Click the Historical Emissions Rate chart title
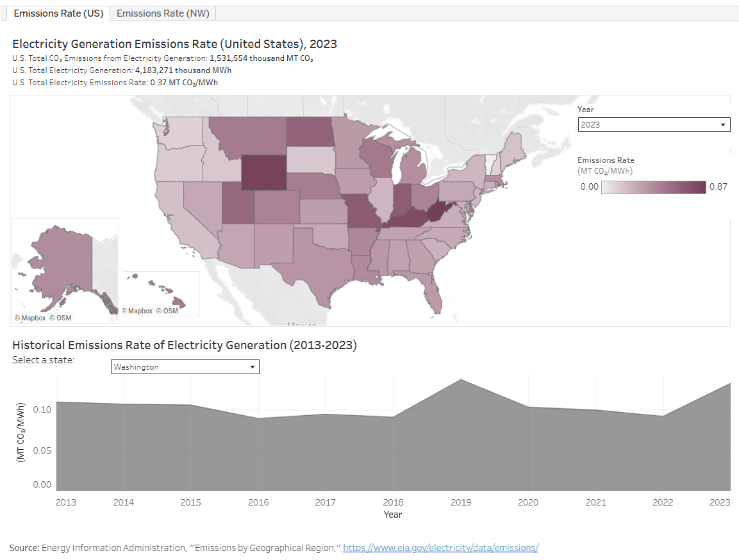Image resolution: width=739 pixels, height=560 pixels. point(185,345)
